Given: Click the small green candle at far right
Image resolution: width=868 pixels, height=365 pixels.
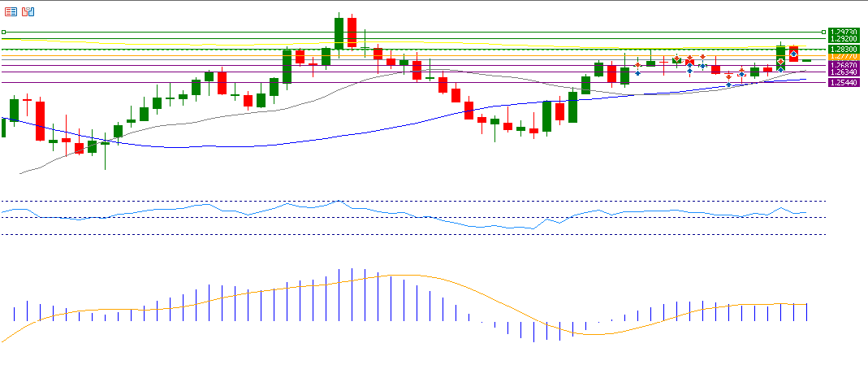Looking at the screenshot, I should (x=806, y=60).
